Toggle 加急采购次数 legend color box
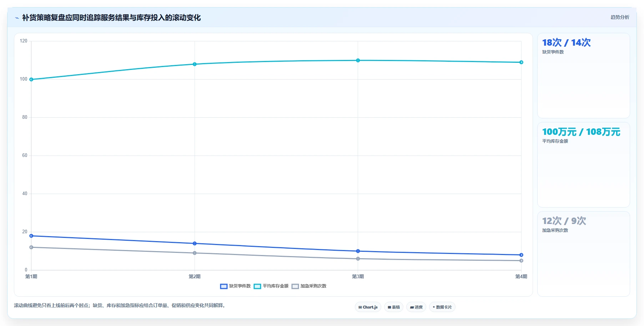 tap(295, 286)
